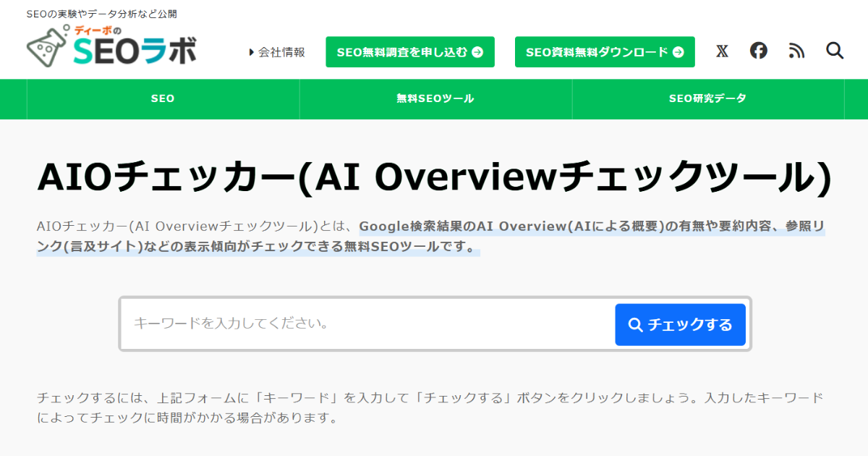Open the X (Twitter) profile icon
868x456 pixels.
[722, 51]
